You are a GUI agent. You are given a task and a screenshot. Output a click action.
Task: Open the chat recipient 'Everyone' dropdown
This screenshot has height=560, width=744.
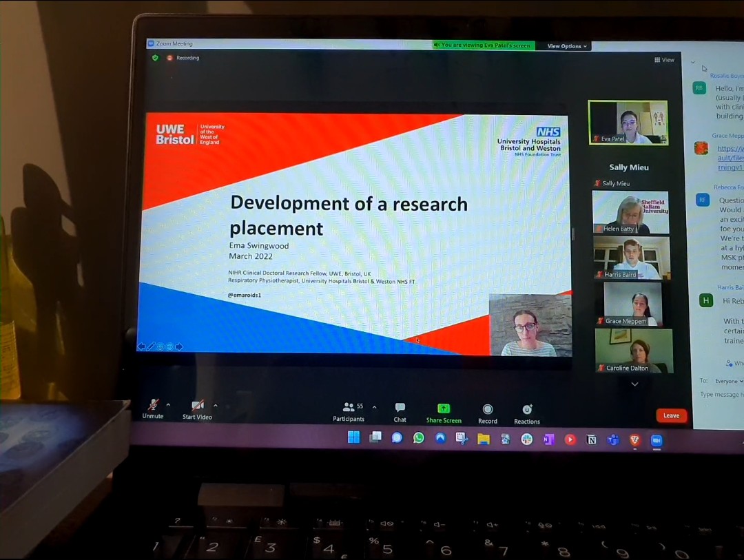(x=728, y=381)
